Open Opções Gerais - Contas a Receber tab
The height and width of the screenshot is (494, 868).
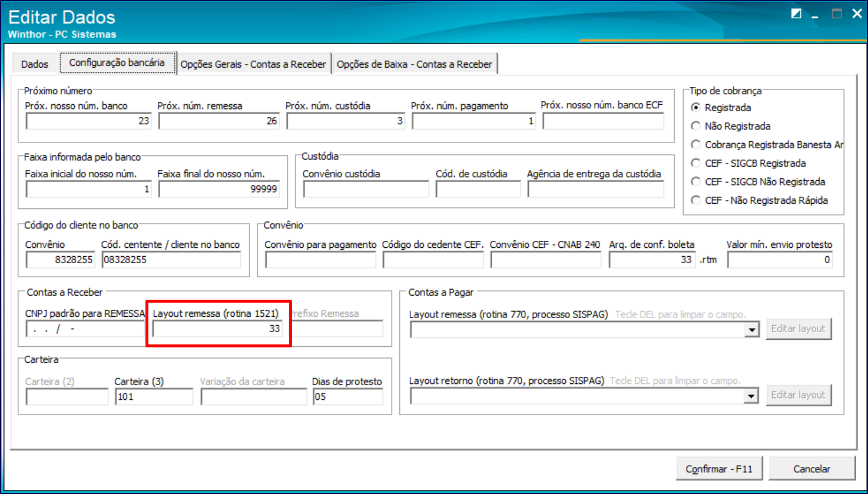[253, 64]
